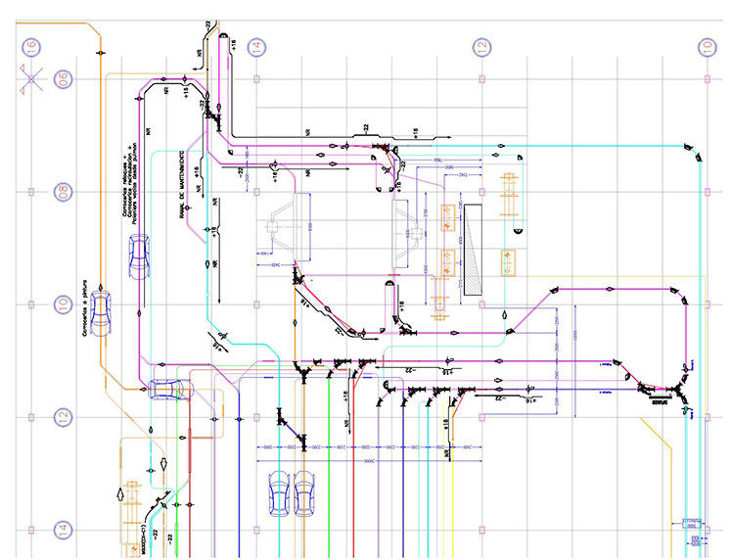Select the blue car on the magenta line
732x560 pixels.
coord(137,257)
